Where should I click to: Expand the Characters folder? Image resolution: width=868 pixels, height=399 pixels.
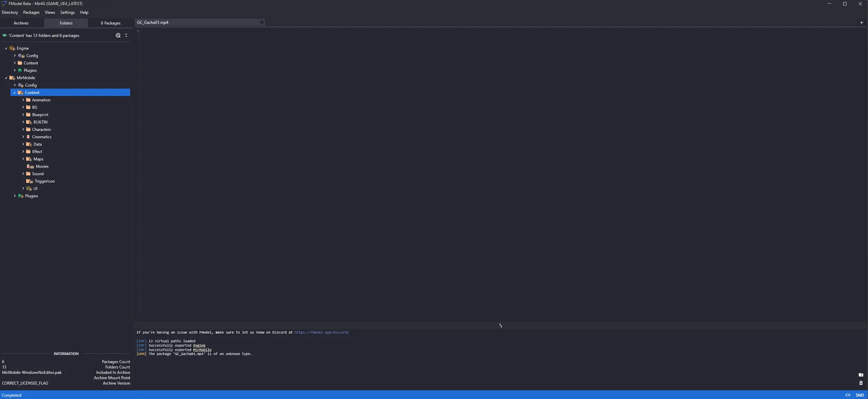pos(23,130)
